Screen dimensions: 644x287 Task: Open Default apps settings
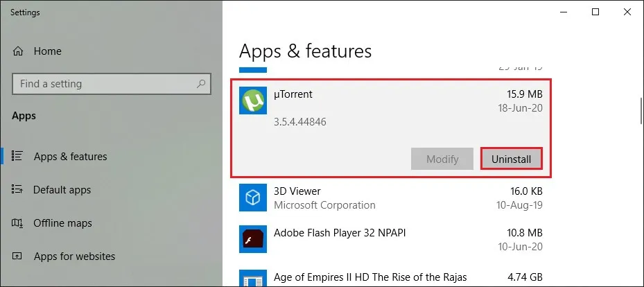tap(62, 190)
